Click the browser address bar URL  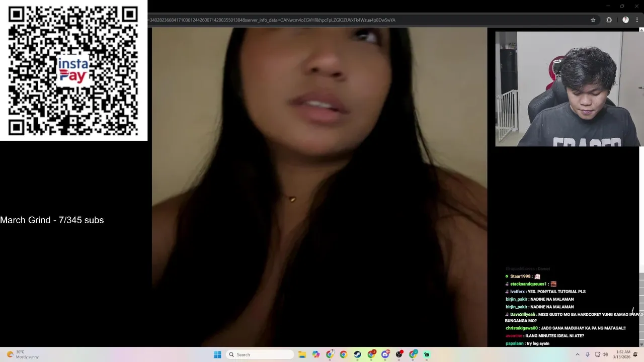pos(272,20)
